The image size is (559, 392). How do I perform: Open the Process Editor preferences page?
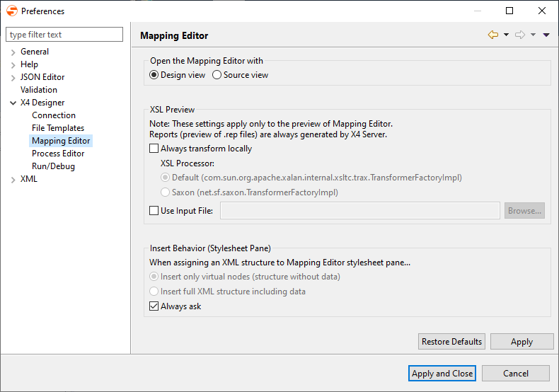(x=58, y=154)
